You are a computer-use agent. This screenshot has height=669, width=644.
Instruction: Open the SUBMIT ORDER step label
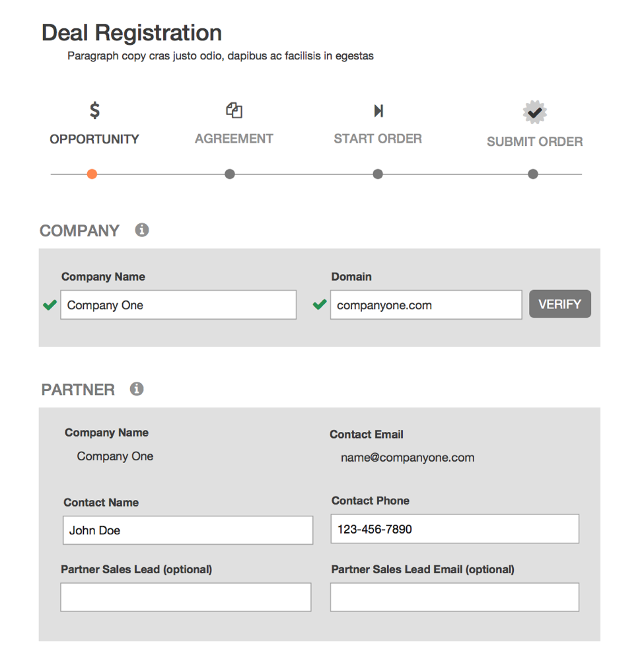pos(535,141)
